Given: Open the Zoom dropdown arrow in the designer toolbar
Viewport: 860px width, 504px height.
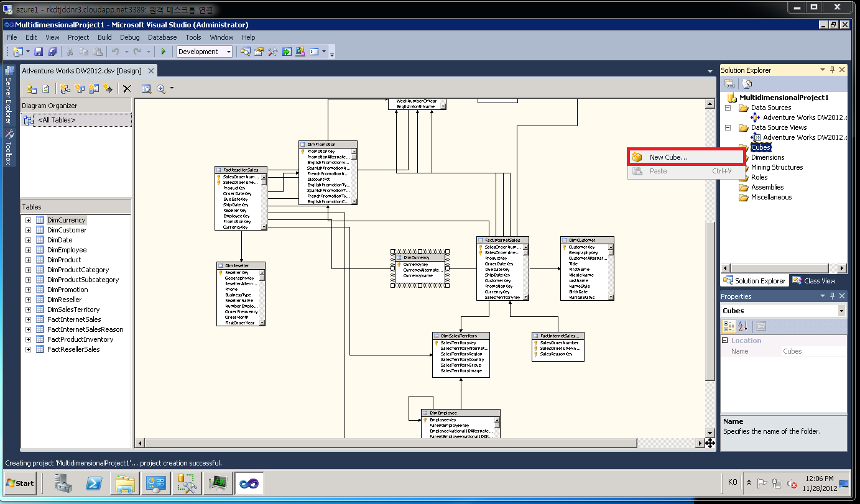Looking at the screenshot, I should [x=172, y=89].
